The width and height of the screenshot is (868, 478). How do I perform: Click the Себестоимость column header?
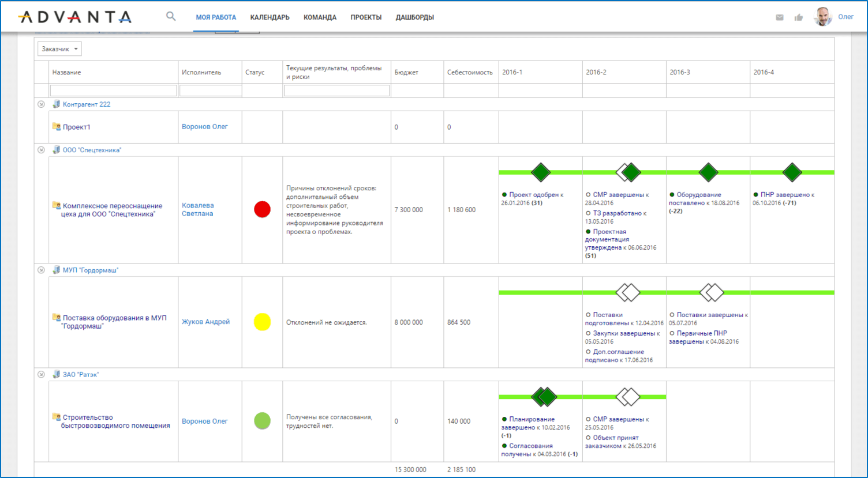[470, 72]
